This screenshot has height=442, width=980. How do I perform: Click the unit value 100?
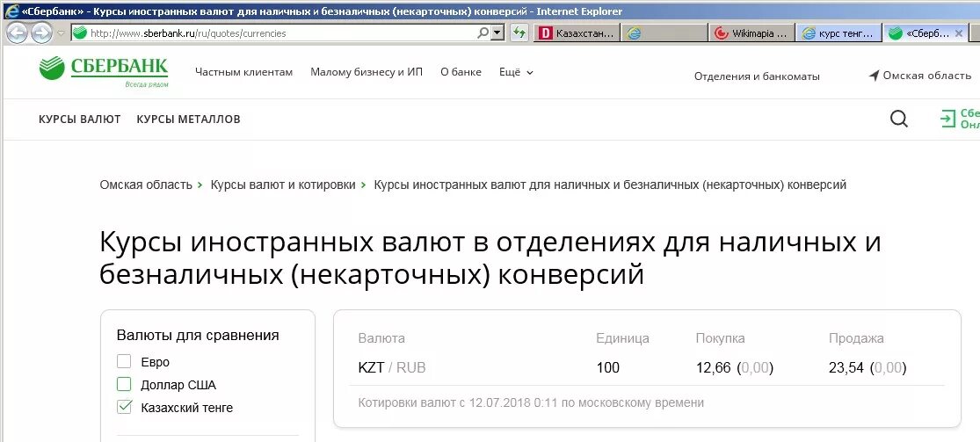[x=607, y=367]
